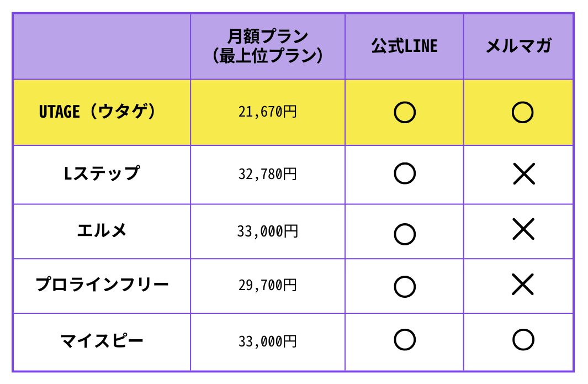Click the circle icon for UTAGE メルマガ
588x384 pixels.
pyautogui.click(x=522, y=112)
